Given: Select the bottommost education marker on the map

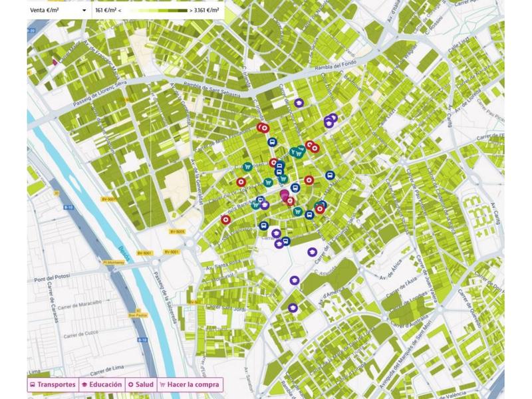Looking at the screenshot, I should 293,307.
